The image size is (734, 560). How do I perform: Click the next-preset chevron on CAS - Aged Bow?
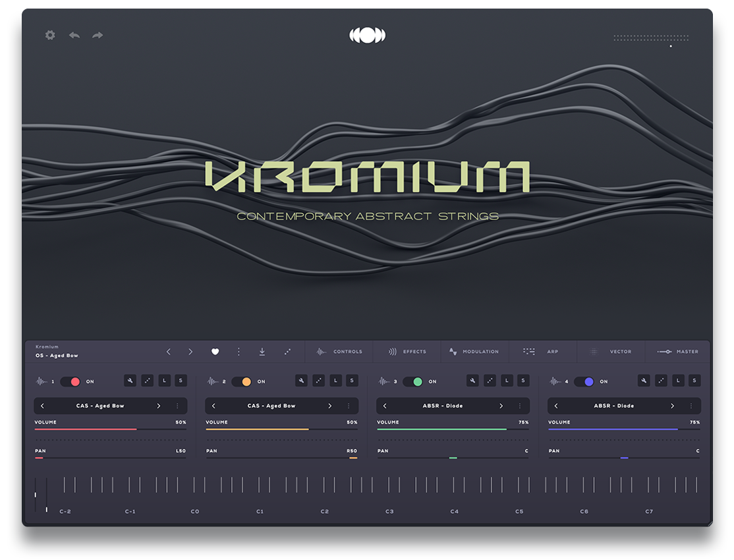click(x=159, y=406)
